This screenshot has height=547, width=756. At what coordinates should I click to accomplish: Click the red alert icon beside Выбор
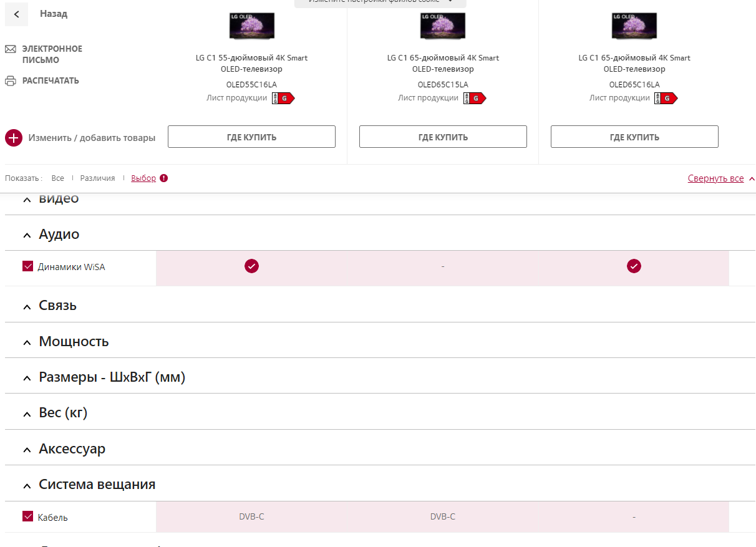[x=164, y=178]
